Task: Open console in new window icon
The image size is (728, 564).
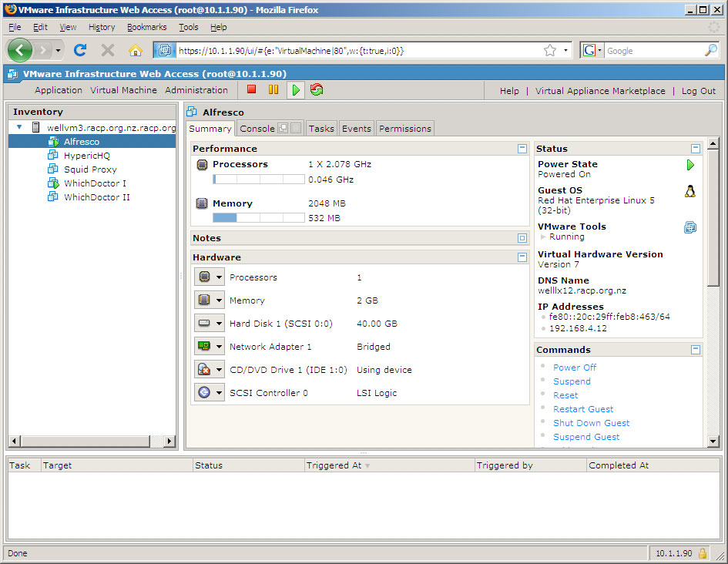Action: [283, 128]
